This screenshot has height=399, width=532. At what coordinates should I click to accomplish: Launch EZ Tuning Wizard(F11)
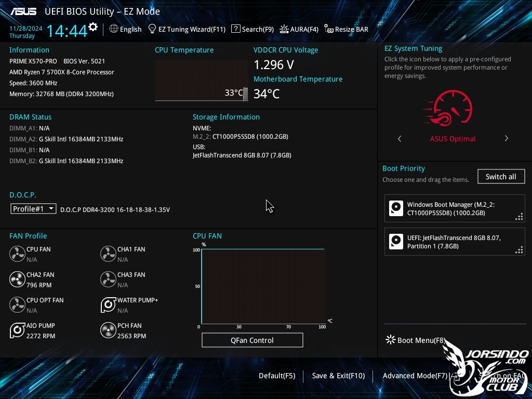192,29
